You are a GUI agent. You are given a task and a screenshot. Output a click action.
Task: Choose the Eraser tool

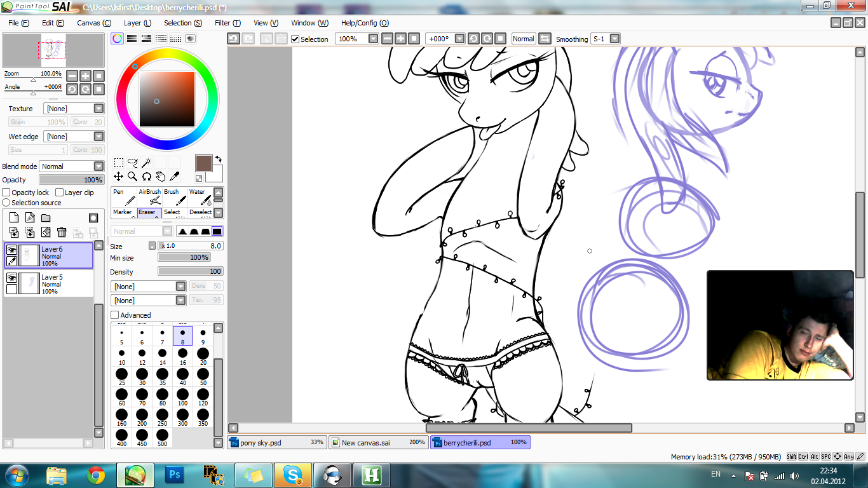point(150,213)
